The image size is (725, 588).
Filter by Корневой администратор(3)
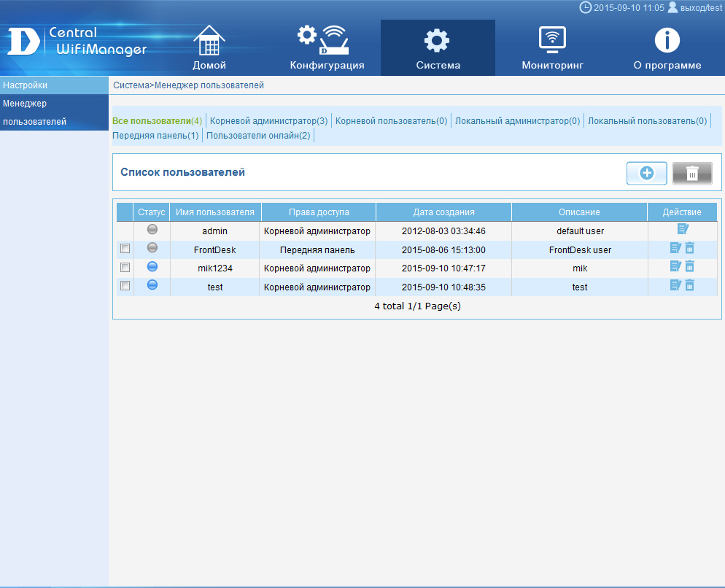(268, 121)
